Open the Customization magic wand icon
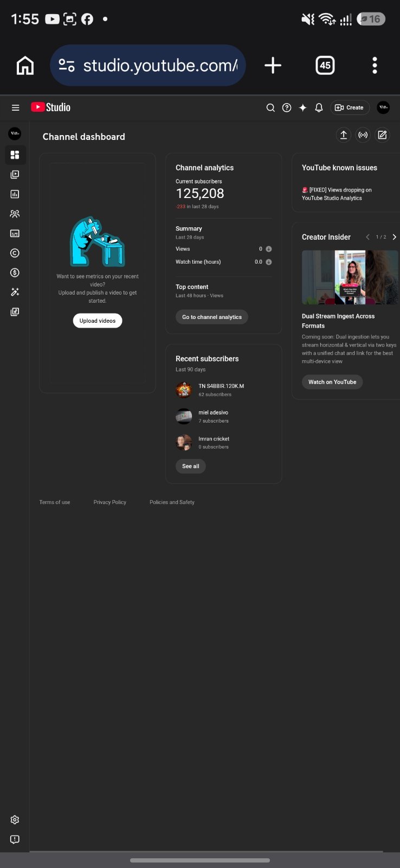Viewport: 400px width, 868px height. 15,292
